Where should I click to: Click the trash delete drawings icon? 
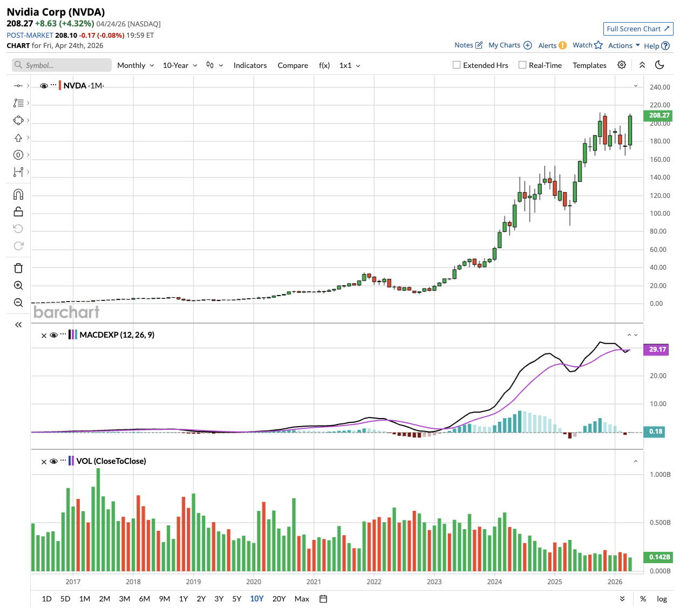(18, 268)
